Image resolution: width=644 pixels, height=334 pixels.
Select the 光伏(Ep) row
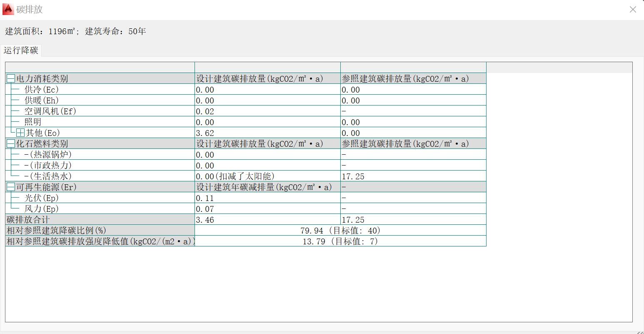[41, 198]
